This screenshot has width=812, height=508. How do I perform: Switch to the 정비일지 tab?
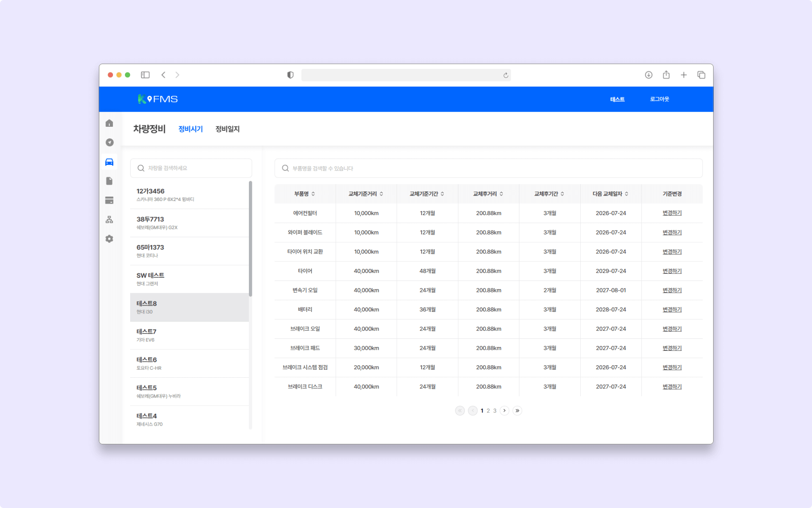227,129
